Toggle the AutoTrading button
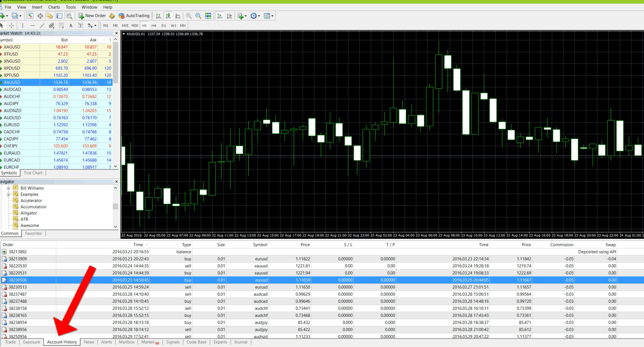 click(x=134, y=16)
